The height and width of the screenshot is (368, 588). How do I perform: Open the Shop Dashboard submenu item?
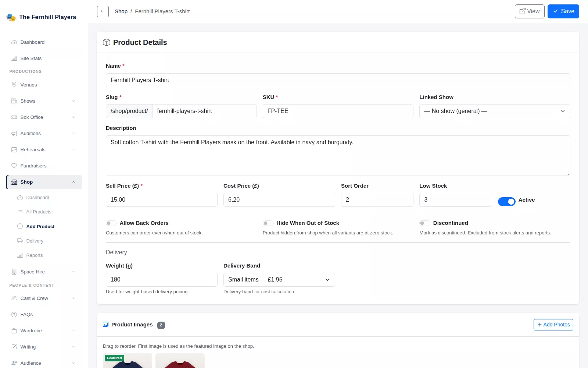(37, 198)
